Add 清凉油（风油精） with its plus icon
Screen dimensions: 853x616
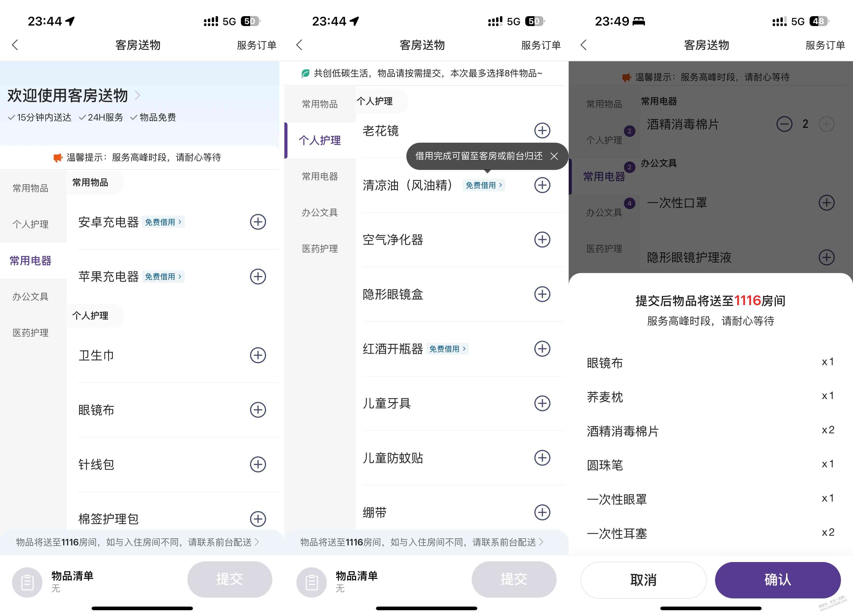tap(542, 185)
